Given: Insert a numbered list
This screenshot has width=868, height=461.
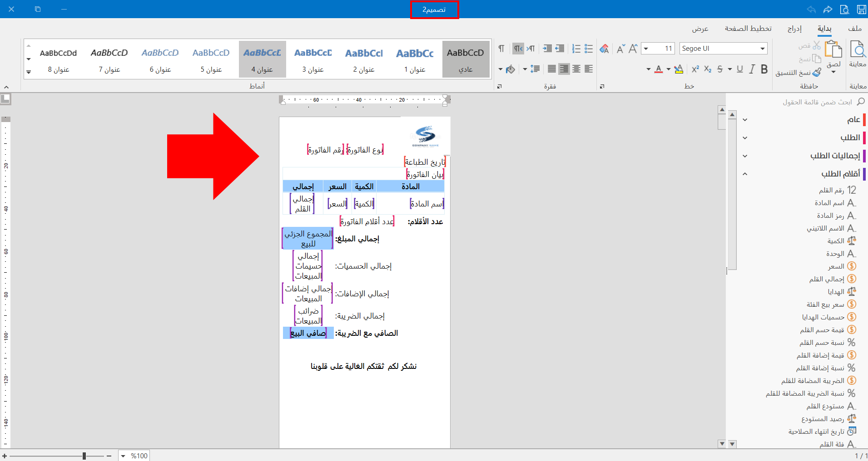Looking at the screenshot, I should point(576,49).
